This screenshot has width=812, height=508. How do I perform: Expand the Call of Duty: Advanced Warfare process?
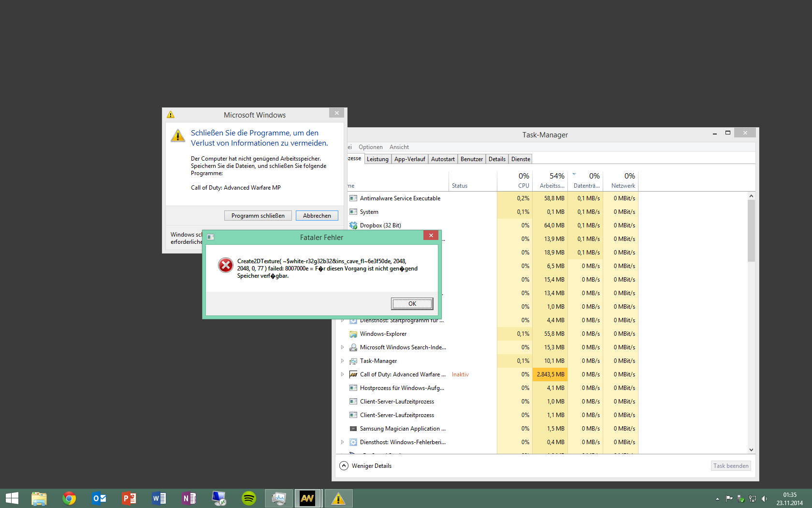(x=342, y=374)
